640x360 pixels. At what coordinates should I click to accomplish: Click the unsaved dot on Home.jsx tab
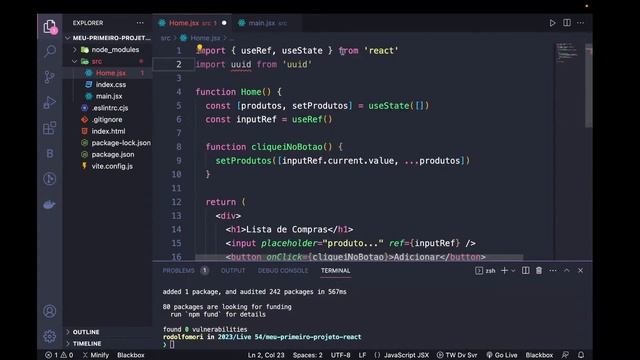tap(224, 23)
